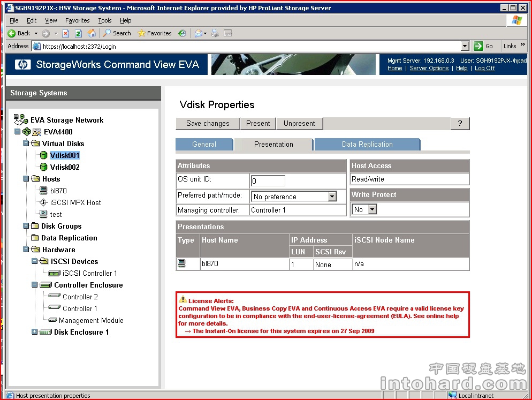Click the Search magnifier toolbar button
Viewport: 532px width, 400px height.
point(117,33)
